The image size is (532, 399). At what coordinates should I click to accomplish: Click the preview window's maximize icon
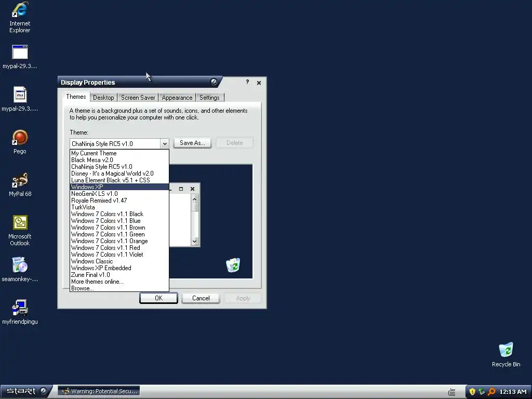(181, 189)
